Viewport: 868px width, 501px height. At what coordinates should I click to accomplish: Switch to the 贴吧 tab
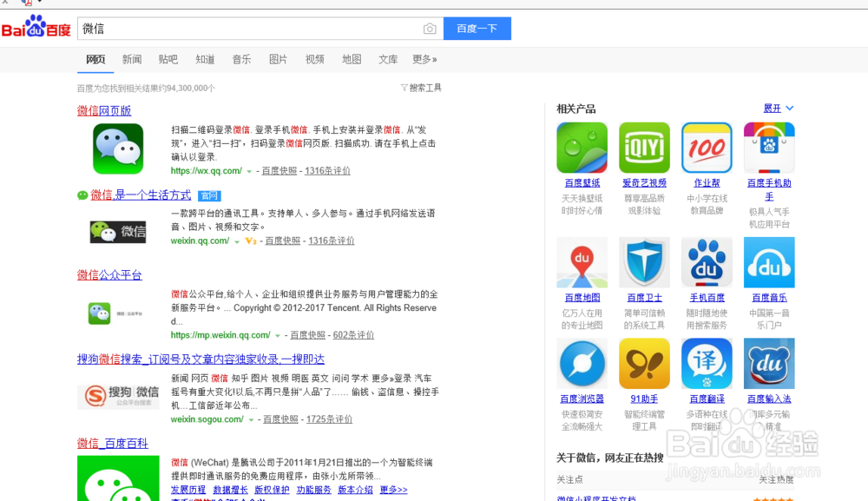[x=168, y=59]
